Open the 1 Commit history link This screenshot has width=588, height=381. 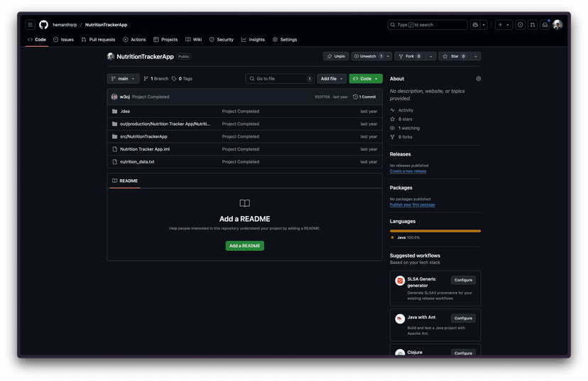pyautogui.click(x=364, y=97)
